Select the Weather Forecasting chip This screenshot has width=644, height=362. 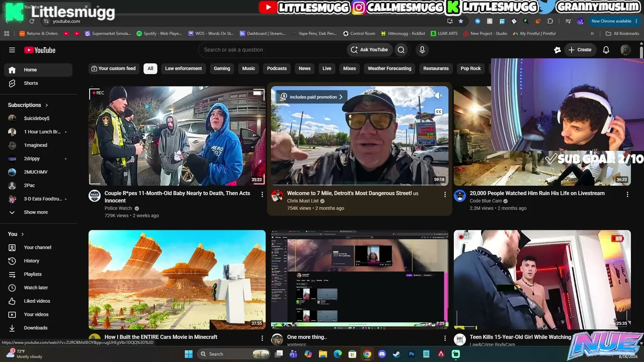pos(389,68)
